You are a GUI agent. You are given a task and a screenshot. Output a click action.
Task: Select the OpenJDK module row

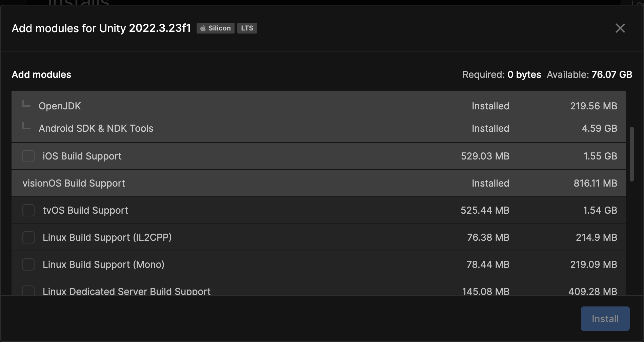(x=60, y=106)
